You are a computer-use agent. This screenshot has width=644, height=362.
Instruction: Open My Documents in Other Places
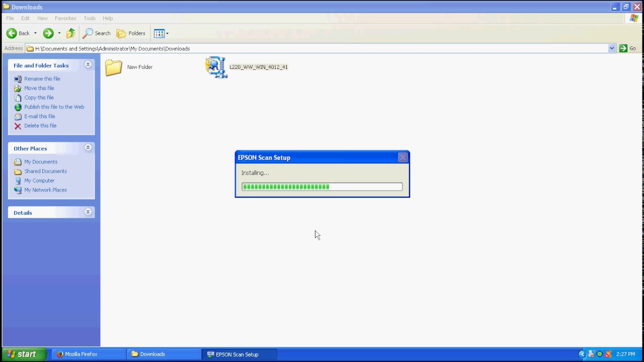pyautogui.click(x=41, y=162)
